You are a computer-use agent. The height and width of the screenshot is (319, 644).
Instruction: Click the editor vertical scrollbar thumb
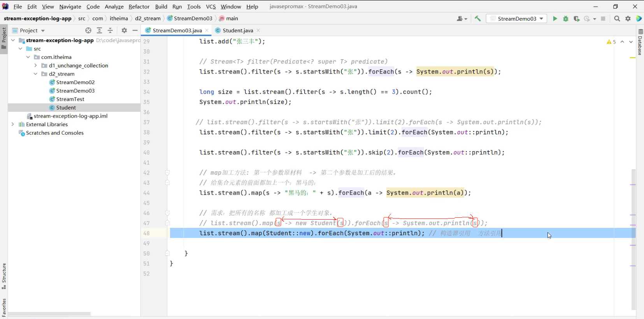coord(633,240)
